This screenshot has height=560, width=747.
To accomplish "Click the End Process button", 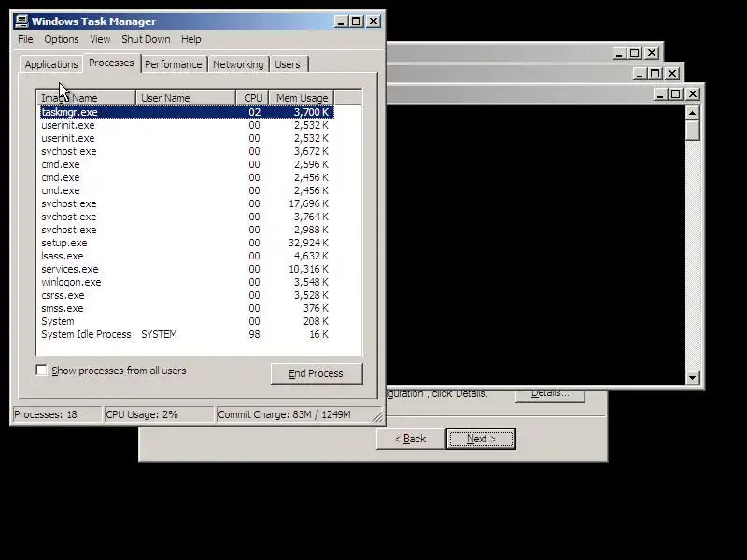I will (x=317, y=373).
